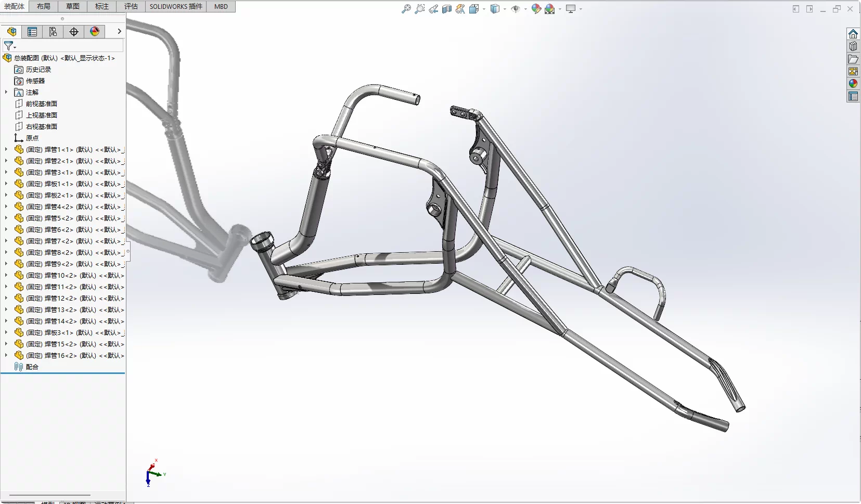Viewport: 861px width, 504px height.
Task: Open the Appearances task pane color ball
Action: coord(853,84)
